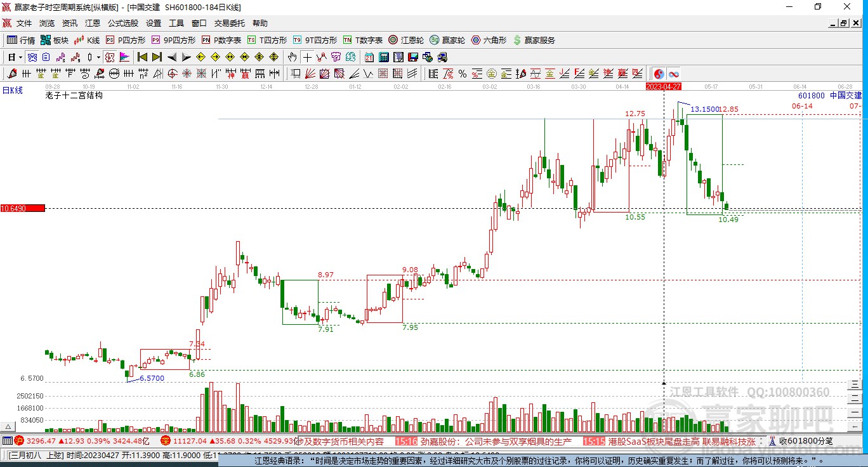868x467 pixels.
Task: Click the percent sign tool
Action: 463,74
